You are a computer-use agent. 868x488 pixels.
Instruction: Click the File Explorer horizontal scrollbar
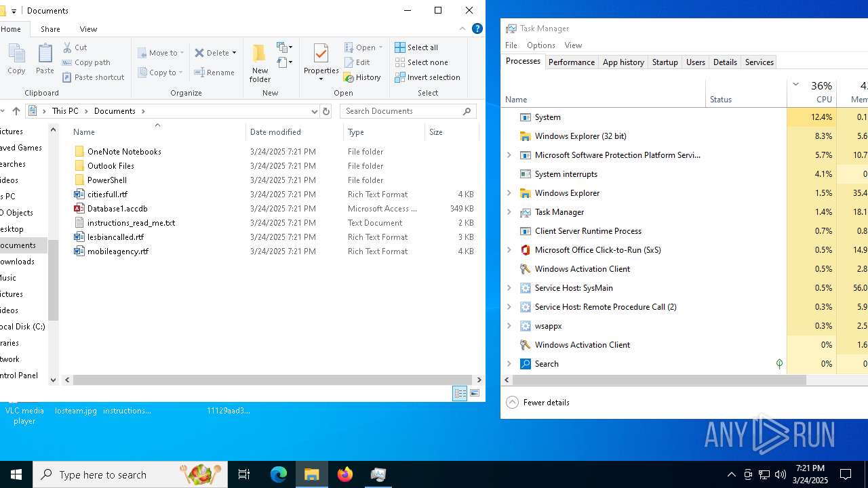(272, 380)
